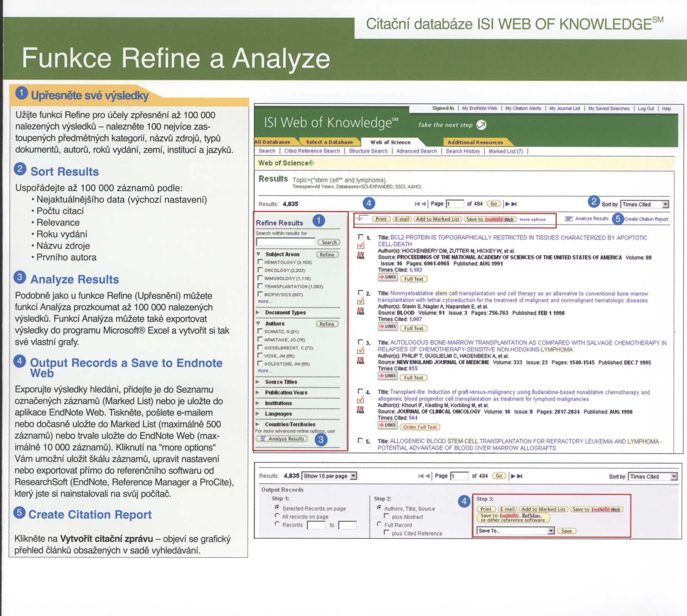Tick the SCHMITZ, N author checkbox
This screenshot has height=616, width=687.
click(260, 331)
